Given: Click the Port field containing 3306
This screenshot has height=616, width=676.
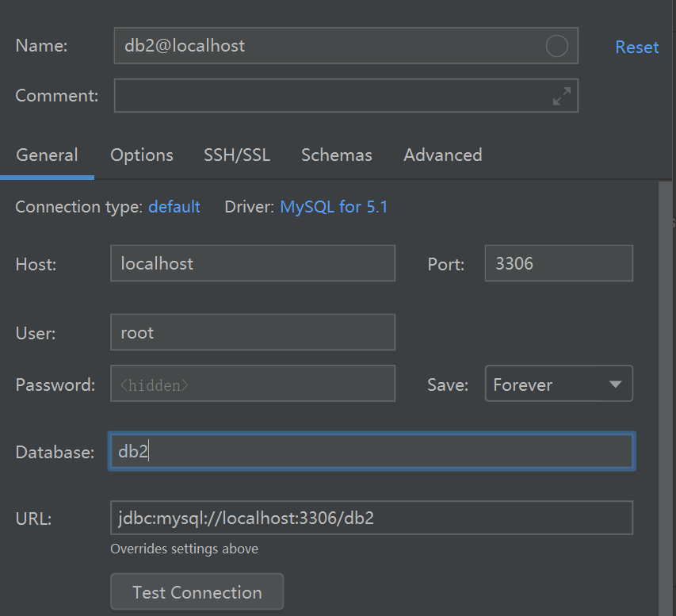Looking at the screenshot, I should [558, 263].
